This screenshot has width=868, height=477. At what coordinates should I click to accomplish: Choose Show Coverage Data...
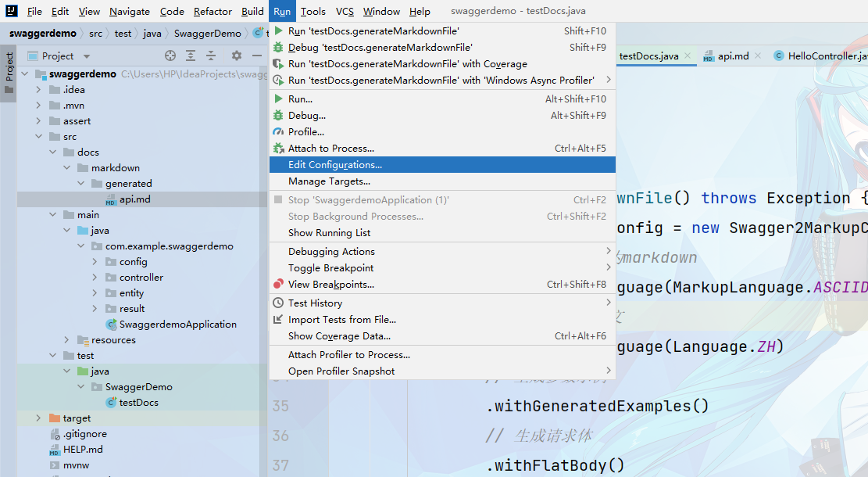(442, 335)
